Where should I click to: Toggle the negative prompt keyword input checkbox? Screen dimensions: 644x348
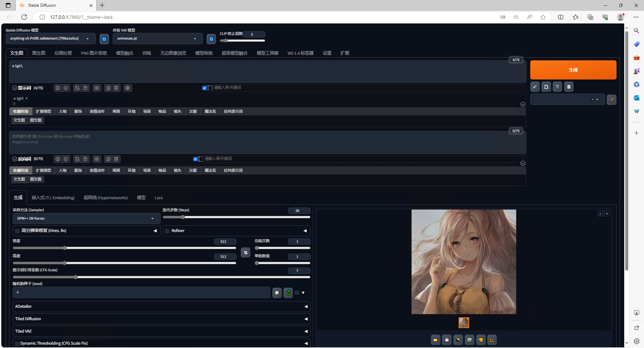pos(195,159)
